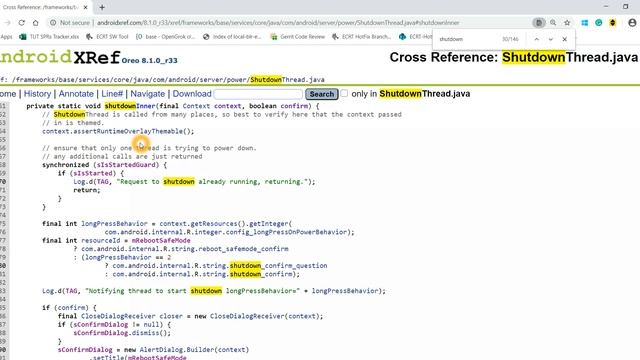
Task: Click the zoom magnifier icon in address bar
Action: pos(553,23)
